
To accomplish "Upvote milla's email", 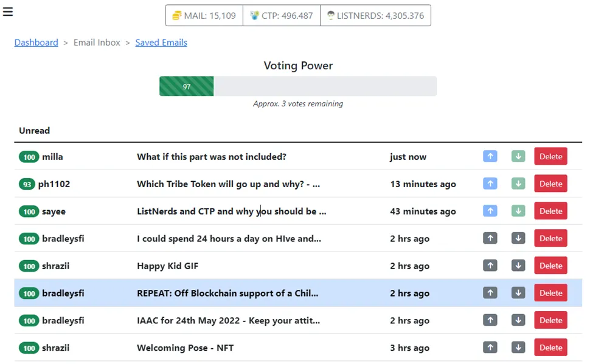I will 490,156.
